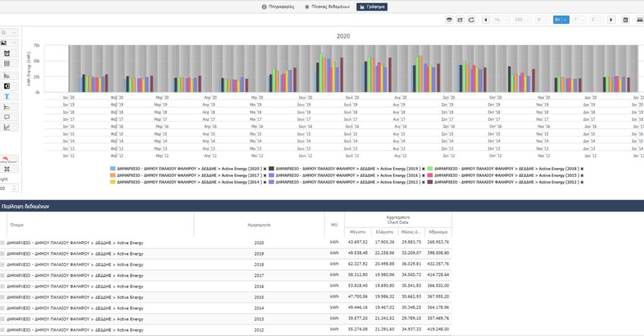Remove Active Energy (2012) series from legend

coord(582,182)
